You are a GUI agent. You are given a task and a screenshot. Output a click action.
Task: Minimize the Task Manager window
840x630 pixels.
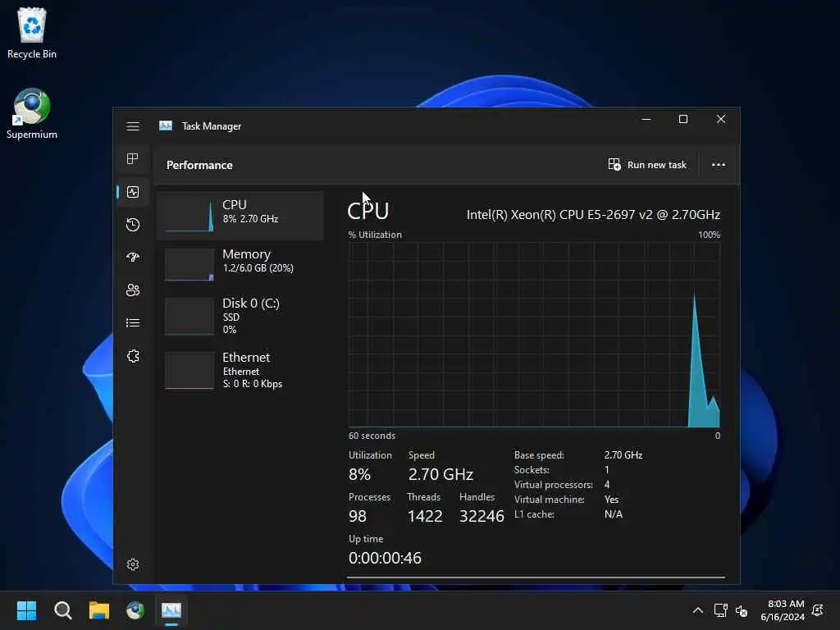[646, 119]
